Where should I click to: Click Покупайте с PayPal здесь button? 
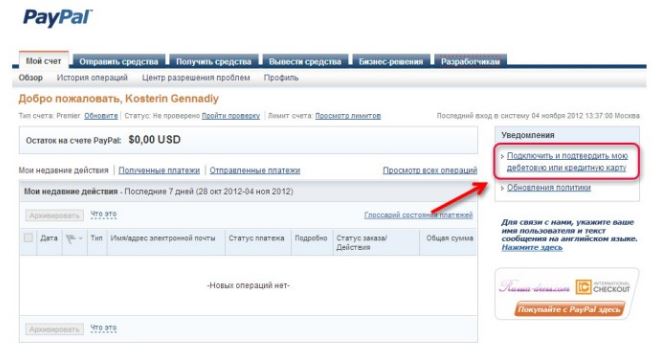569,309
